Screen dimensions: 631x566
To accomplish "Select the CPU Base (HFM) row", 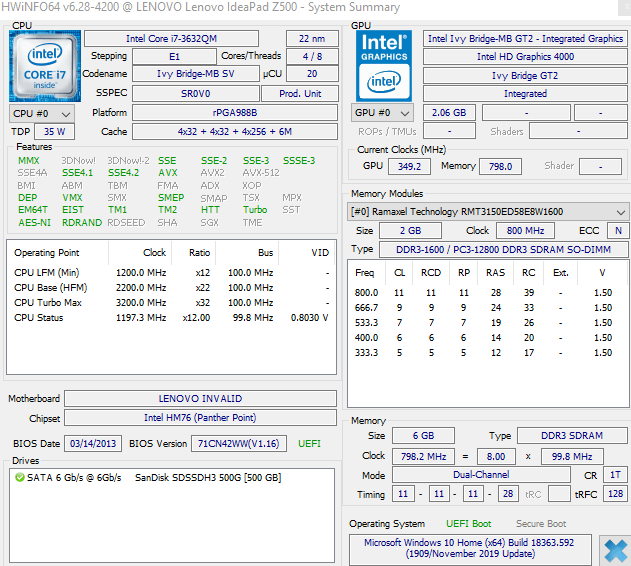I will (x=171, y=287).
